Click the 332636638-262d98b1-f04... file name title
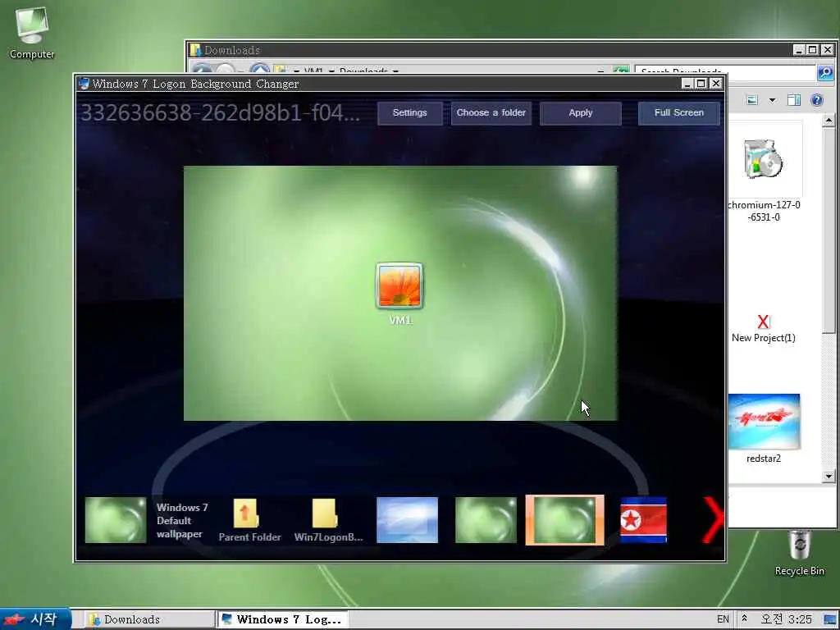 [x=220, y=113]
